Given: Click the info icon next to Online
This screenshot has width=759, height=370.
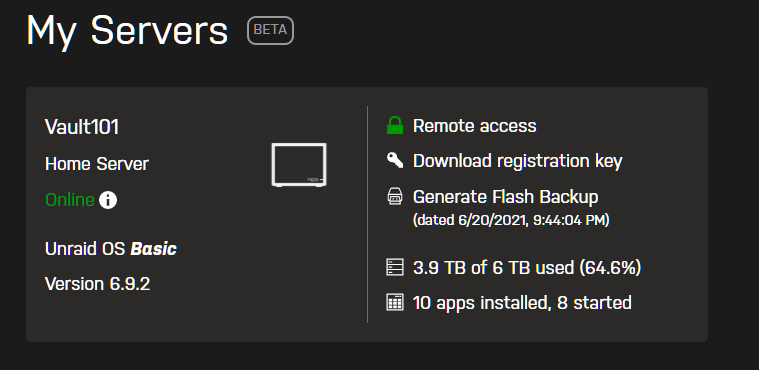Looking at the screenshot, I should tap(108, 200).
